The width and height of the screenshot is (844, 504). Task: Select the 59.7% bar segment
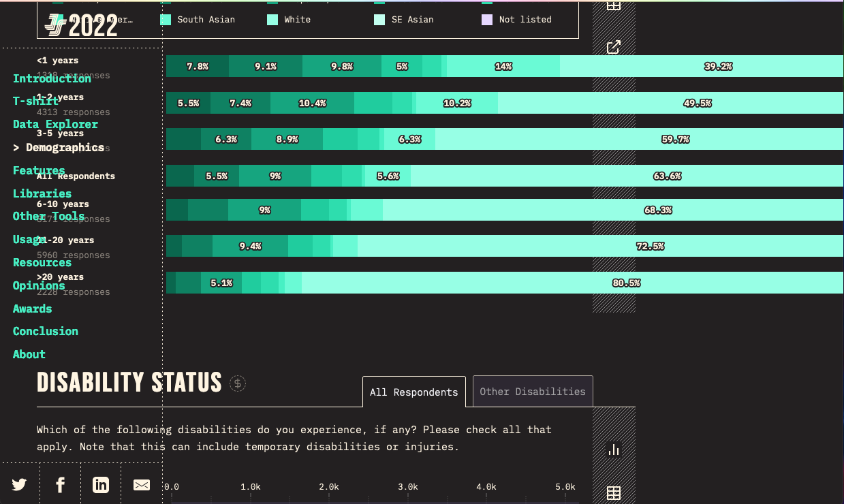tap(640, 139)
